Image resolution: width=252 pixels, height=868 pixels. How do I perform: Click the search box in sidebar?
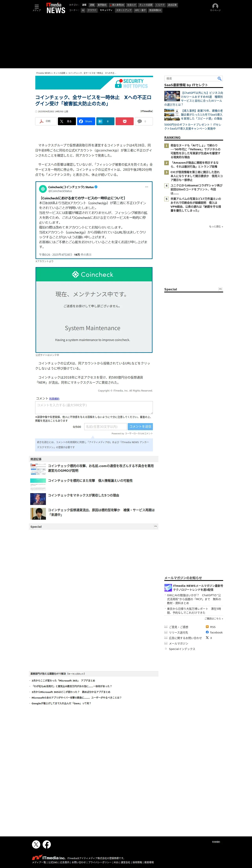(190, 78)
